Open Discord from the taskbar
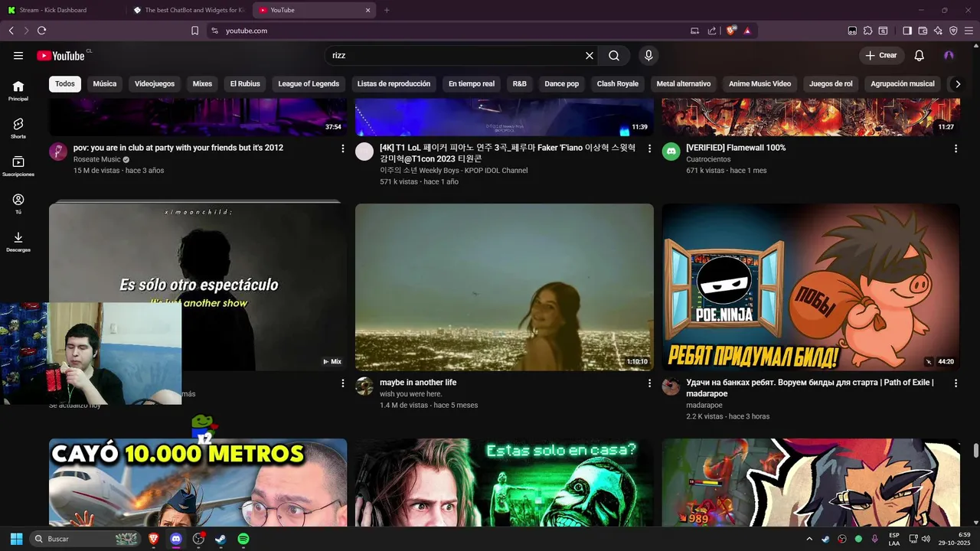Image resolution: width=980 pixels, height=551 pixels. point(176,539)
